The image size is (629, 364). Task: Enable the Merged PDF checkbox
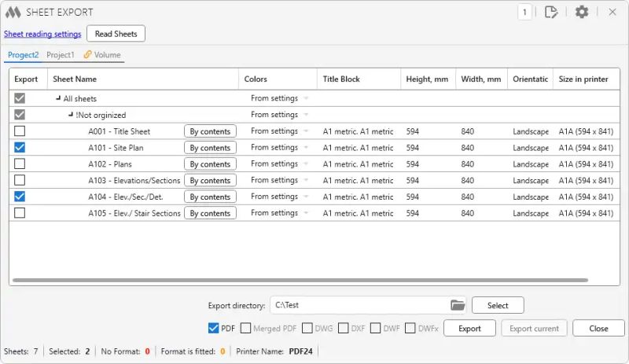click(x=245, y=329)
